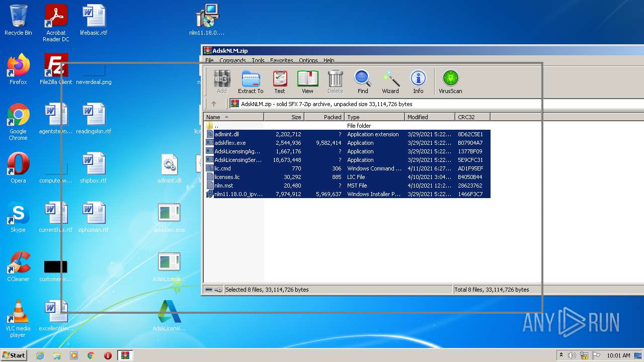Viewport: 644px width, 362px height.
Task: Open Firefox desktop shortcut
Action: [x=18, y=69]
